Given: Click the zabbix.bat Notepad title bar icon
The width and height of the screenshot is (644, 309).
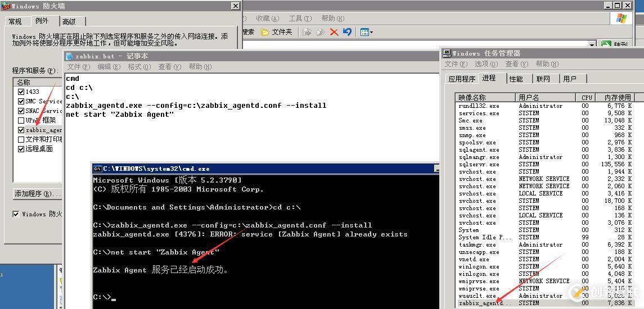Looking at the screenshot, I should pyautogui.click(x=69, y=56).
